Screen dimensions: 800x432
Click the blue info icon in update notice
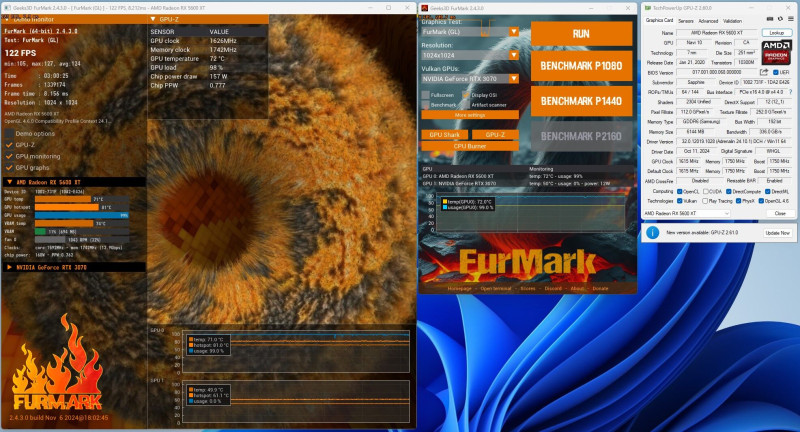coord(652,233)
